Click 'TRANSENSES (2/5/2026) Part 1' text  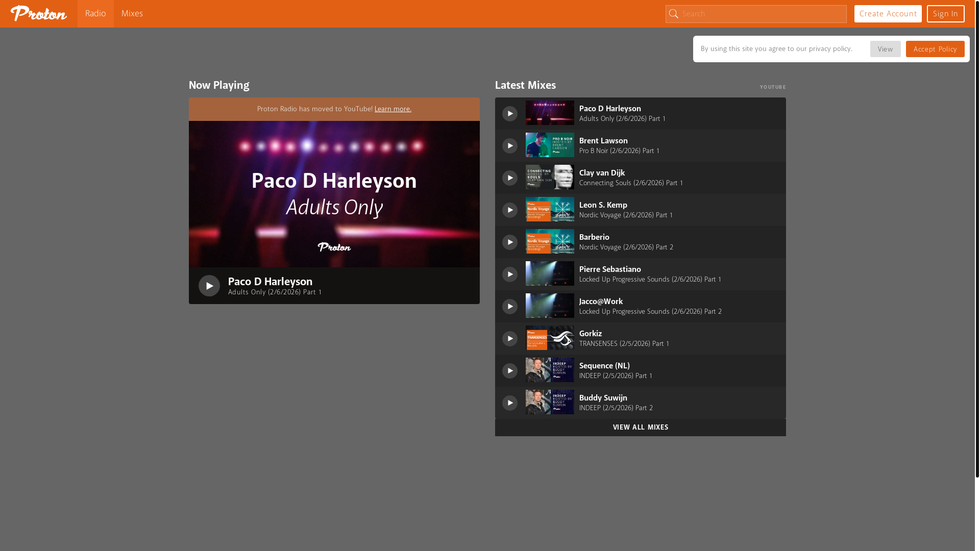pyautogui.click(x=624, y=344)
